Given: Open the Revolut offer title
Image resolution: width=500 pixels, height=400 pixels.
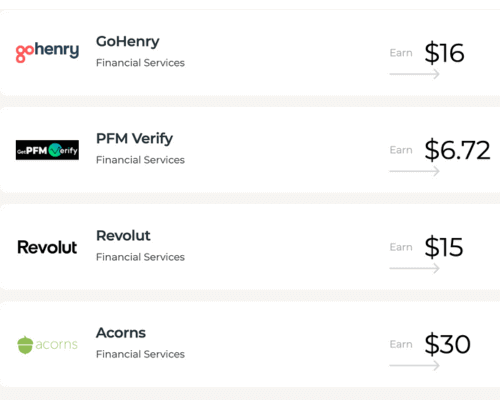Looking at the screenshot, I should click(x=123, y=236).
